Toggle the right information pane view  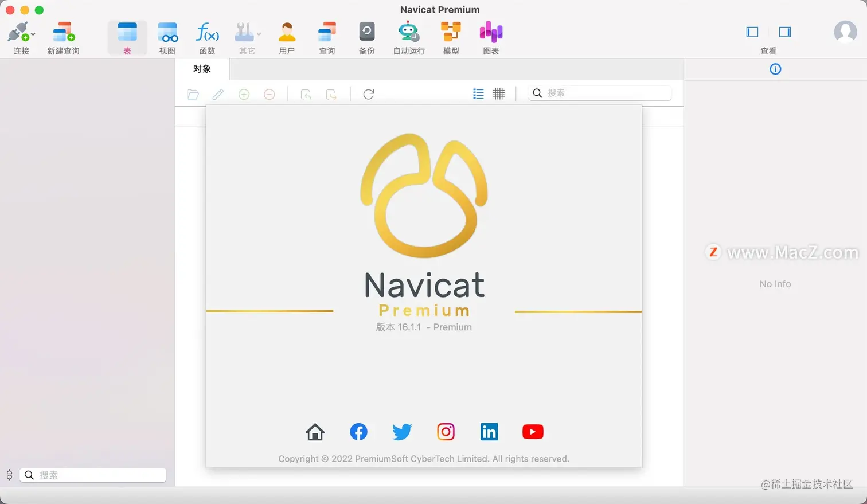click(785, 32)
